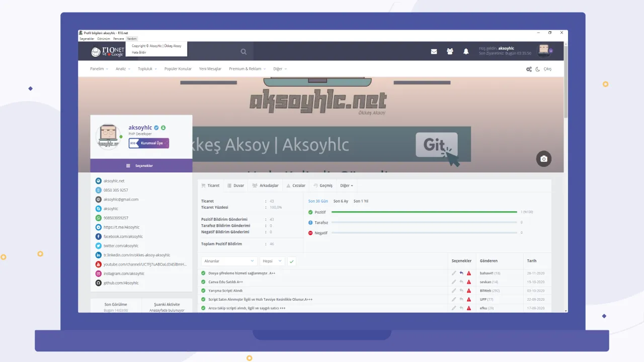Screen dimensions: 644x362
Task: Click the Facebook icon in contact list
Action: pos(99,236)
